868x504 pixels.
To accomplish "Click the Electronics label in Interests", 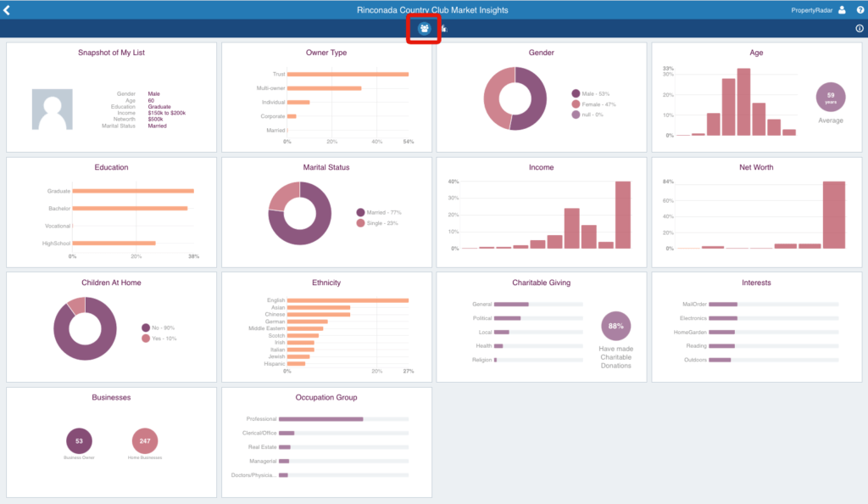I will (693, 318).
